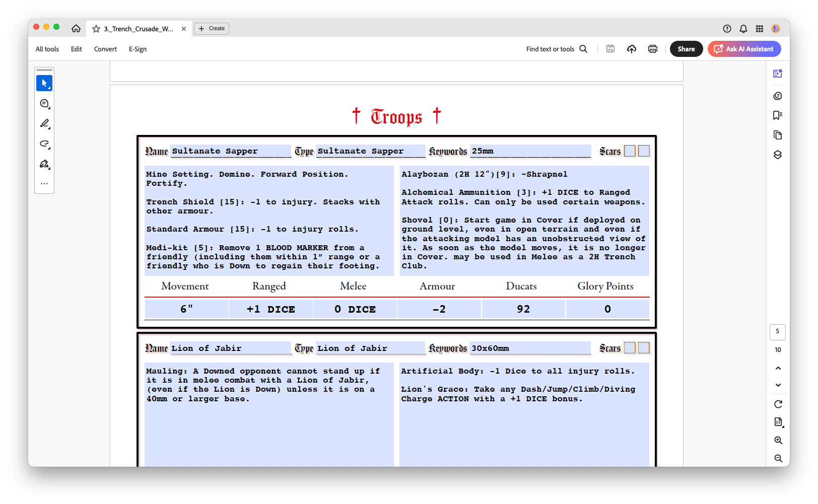Screen dimensions: 818x504
Task: Choose the Highlight pen tool
Action: click(x=44, y=124)
